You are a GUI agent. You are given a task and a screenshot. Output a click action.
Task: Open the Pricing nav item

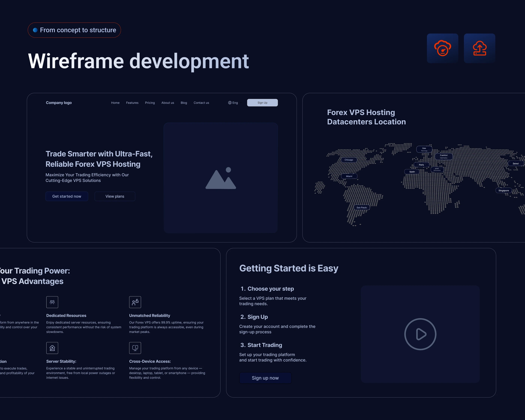(x=150, y=103)
